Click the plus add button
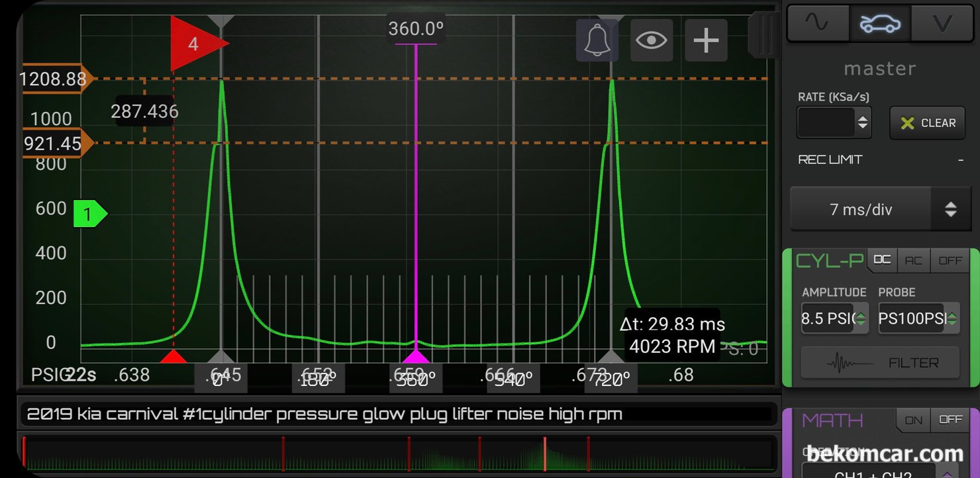The image size is (980, 478). coord(706,40)
